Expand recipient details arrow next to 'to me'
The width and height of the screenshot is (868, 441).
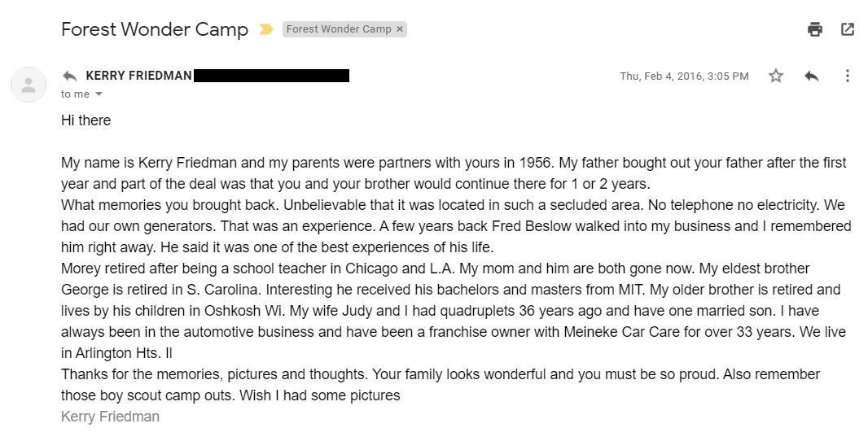99,94
